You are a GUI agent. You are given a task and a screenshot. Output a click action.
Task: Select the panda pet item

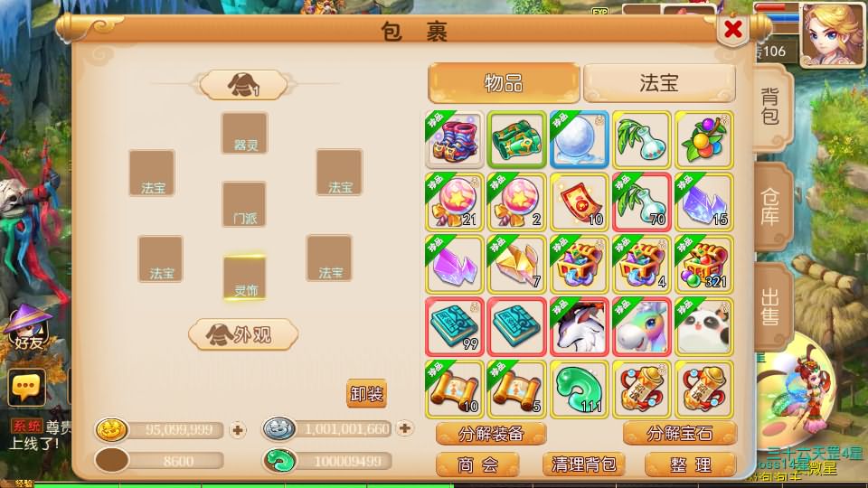(704, 327)
